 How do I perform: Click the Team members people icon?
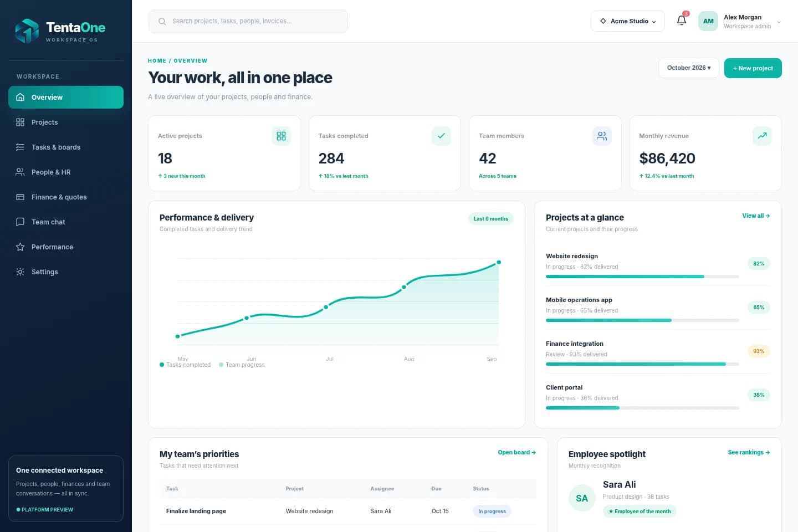point(602,136)
